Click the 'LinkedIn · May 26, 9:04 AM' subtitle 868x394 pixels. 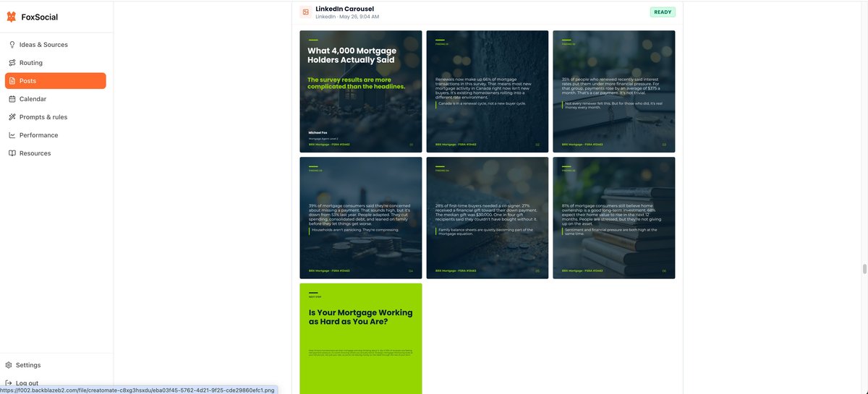347,17
